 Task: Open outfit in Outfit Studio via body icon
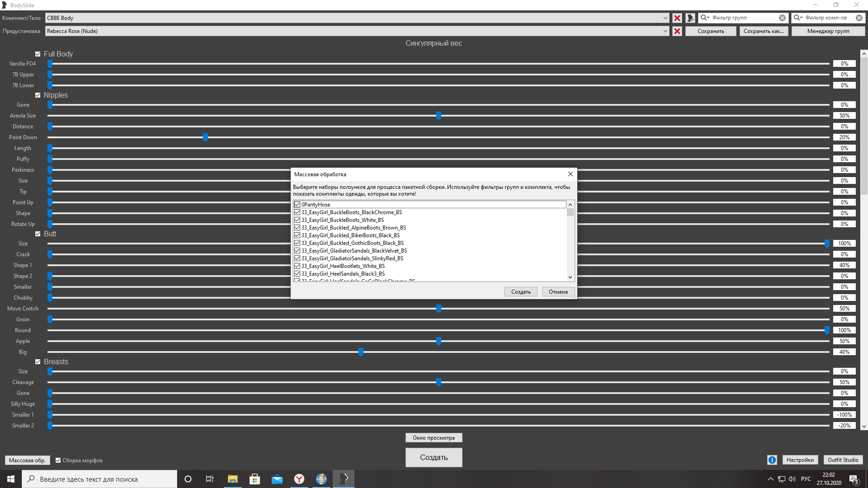[x=690, y=18]
